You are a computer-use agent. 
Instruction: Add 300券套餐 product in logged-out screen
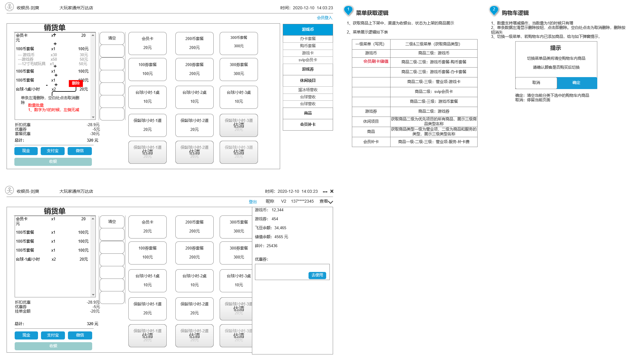click(x=238, y=69)
